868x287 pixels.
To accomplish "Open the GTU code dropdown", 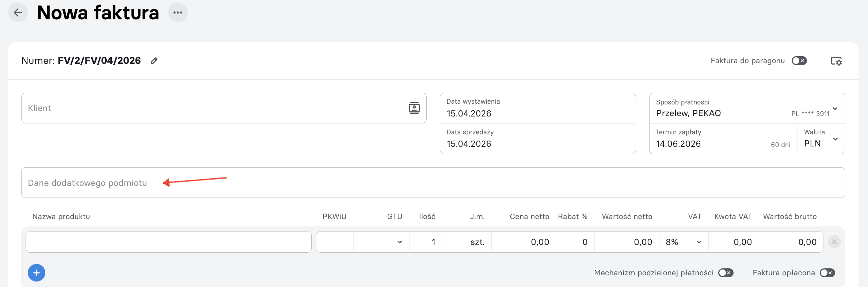I will pyautogui.click(x=381, y=242).
